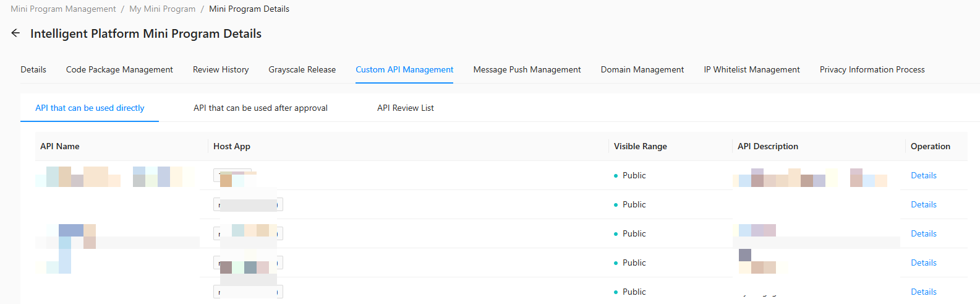Click the Host App column header

click(232, 146)
